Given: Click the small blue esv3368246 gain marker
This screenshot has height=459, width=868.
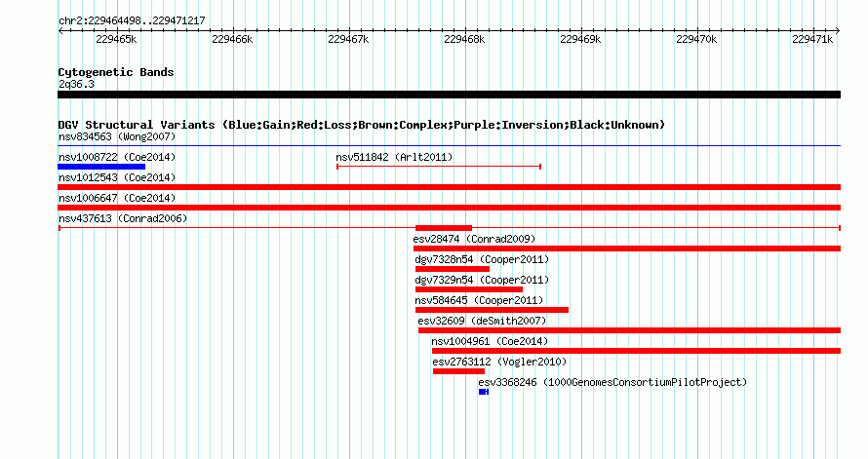Looking at the screenshot, I should point(484,392).
